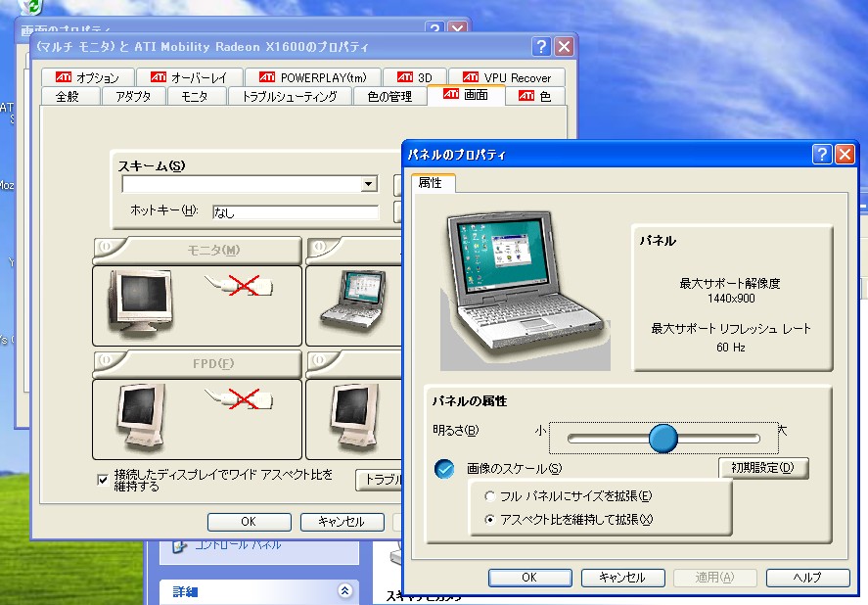
Task: Click OK in the ATI Radeon properties window
Action: 250,522
